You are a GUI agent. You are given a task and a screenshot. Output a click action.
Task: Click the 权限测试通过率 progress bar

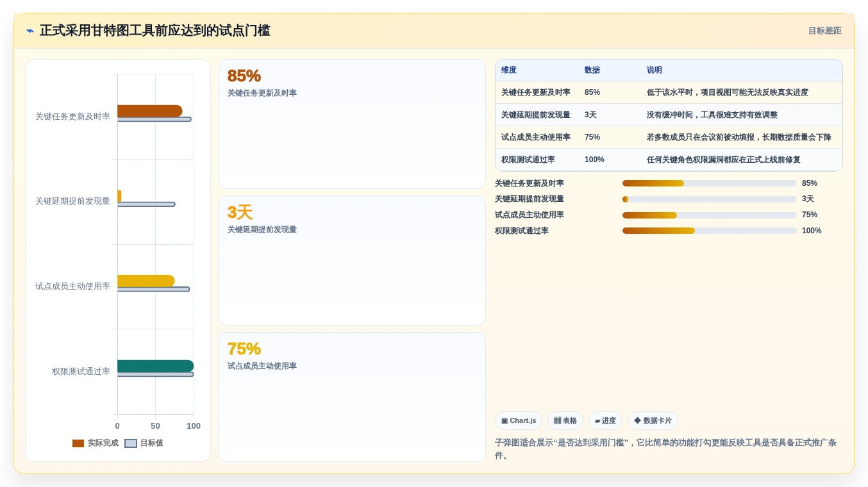[x=710, y=231]
